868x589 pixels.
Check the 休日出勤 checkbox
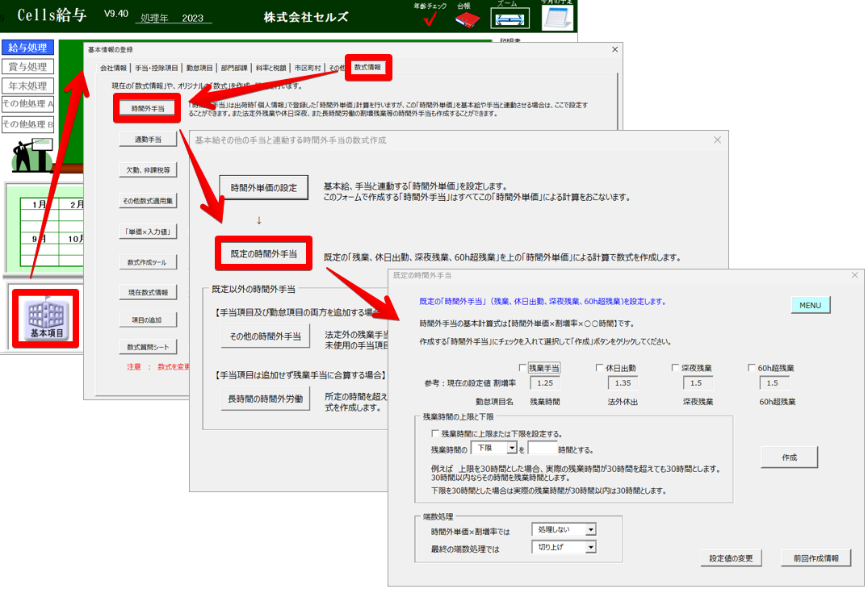pyautogui.click(x=599, y=368)
